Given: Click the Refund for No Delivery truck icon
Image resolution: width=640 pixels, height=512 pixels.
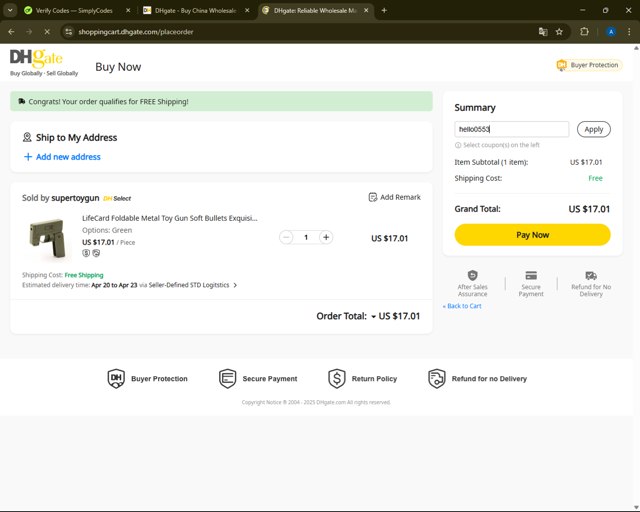Looking at the screenshot, I should (x=591, y=275).
